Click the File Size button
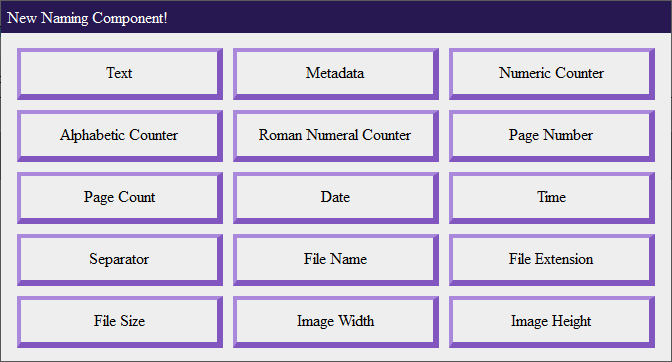672x362 pixels. point(120,322)
